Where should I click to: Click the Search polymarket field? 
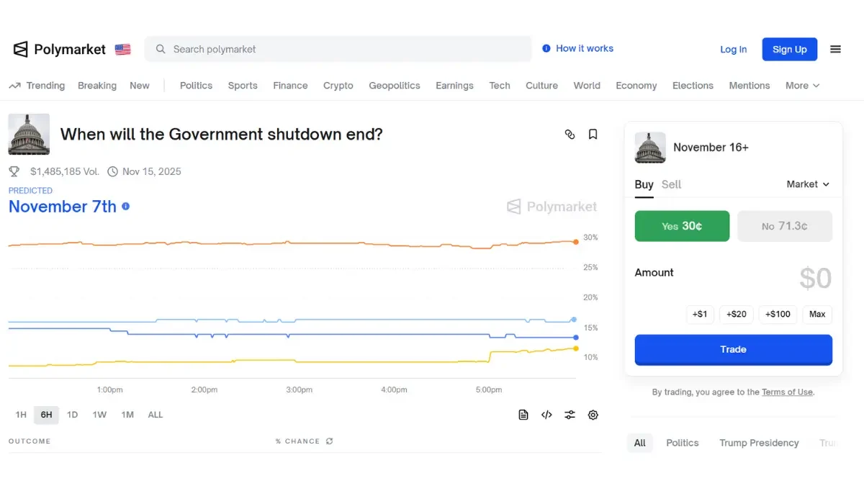click(x=338, y=49)
